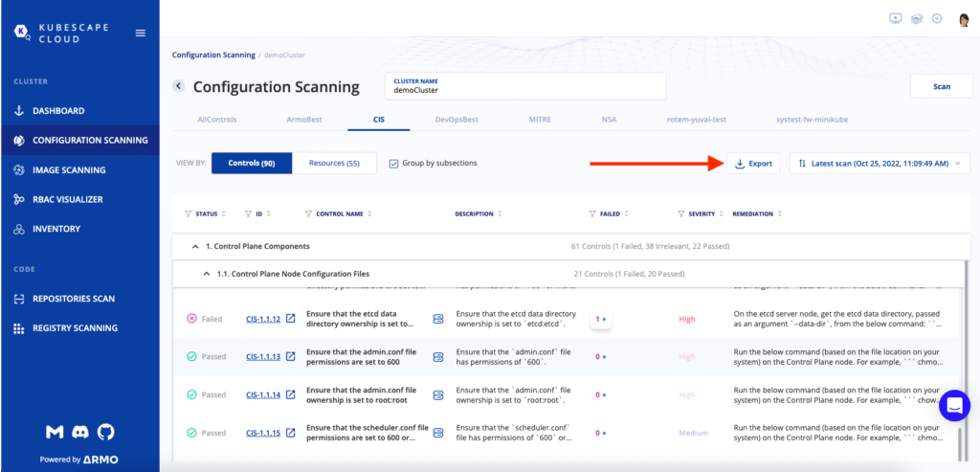Toggle the sidebar hamburger menu
The width and height of the screenshot is (980, 472).
[141, 34]
